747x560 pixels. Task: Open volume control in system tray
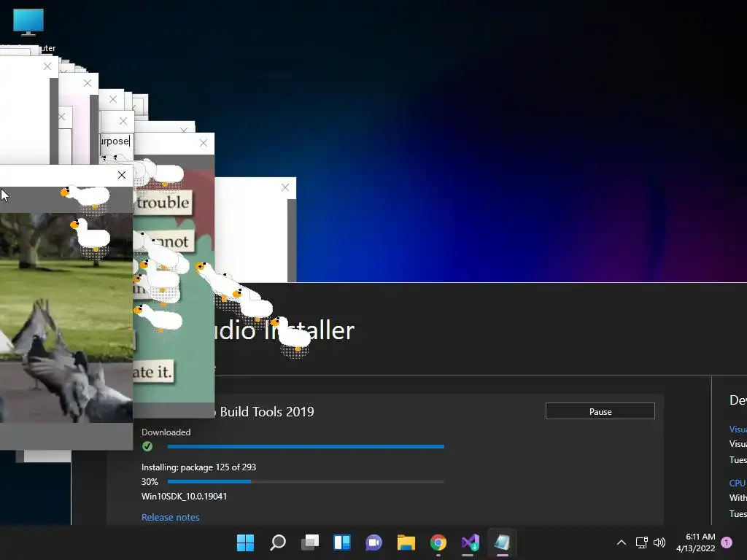[x=659, y=542]
